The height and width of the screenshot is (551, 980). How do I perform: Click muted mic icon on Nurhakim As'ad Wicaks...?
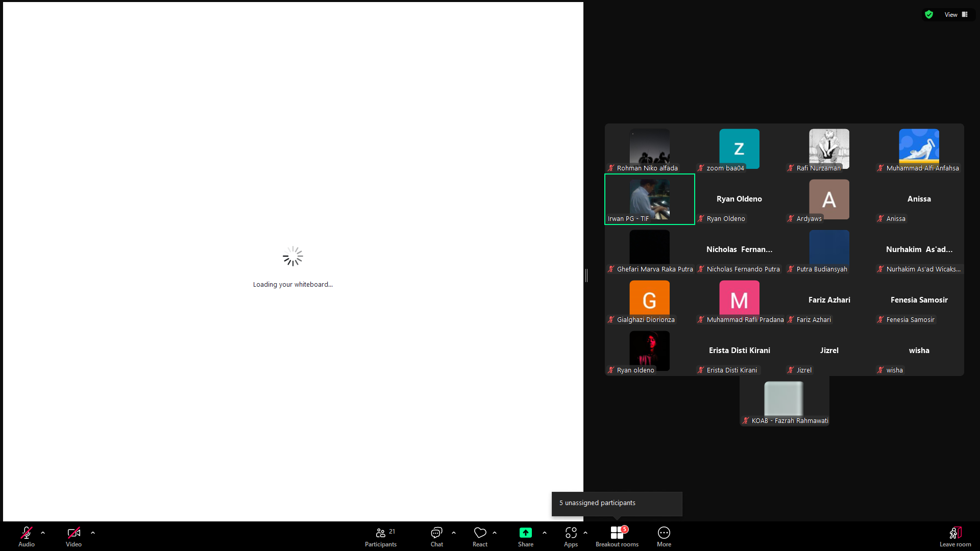[x=880, y=269]
